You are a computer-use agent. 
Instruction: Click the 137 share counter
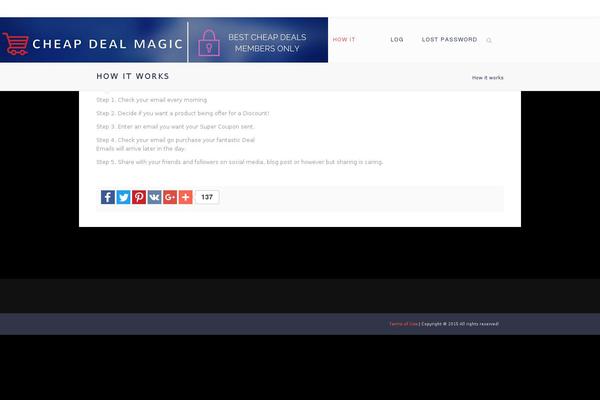point(207,197)
